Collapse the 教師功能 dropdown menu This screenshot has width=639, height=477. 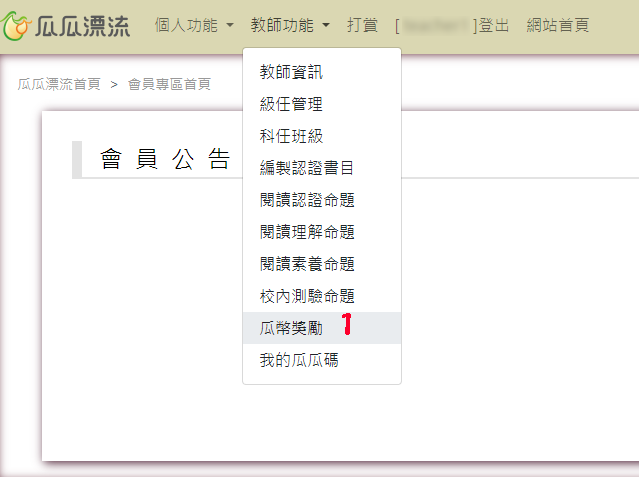(290, 25)
